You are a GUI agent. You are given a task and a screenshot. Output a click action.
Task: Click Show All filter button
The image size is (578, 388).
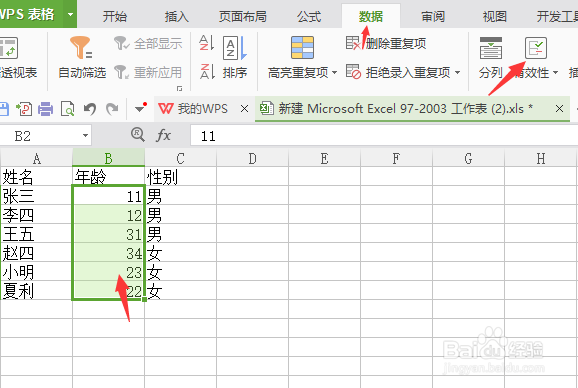[x=148, y=43]
